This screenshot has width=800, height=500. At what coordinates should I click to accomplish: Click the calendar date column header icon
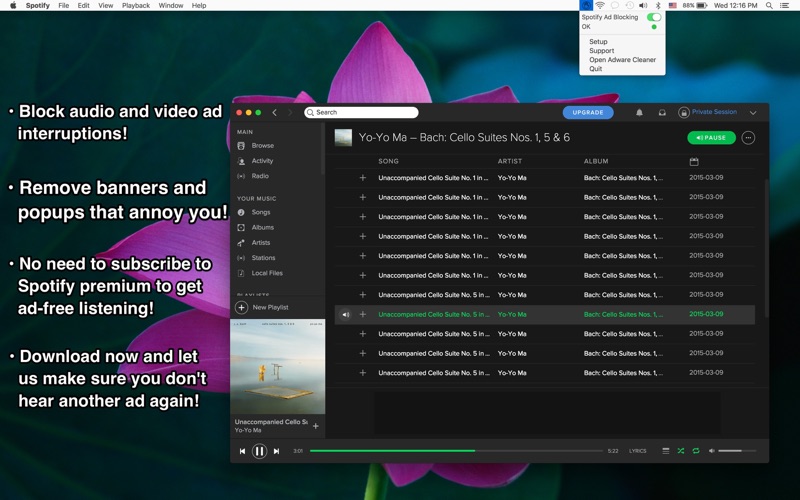pyautogui.click(x=694, y=162)
